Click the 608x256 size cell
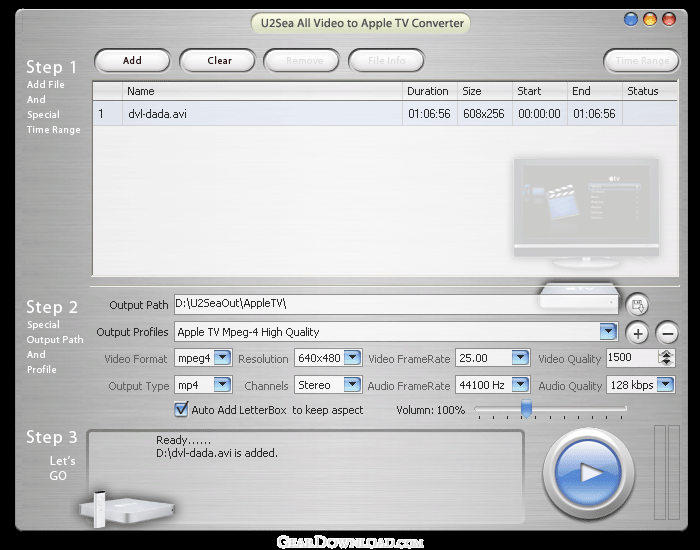Screen dimensions: 700x550 [483, 114]
